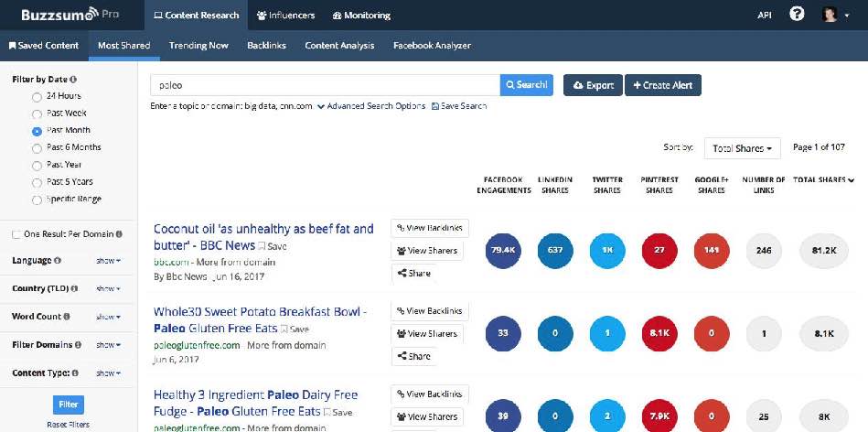Click the 79.4K Facebook engagements circle
This screenshot has width=868, height=432.
coord(503,250)
